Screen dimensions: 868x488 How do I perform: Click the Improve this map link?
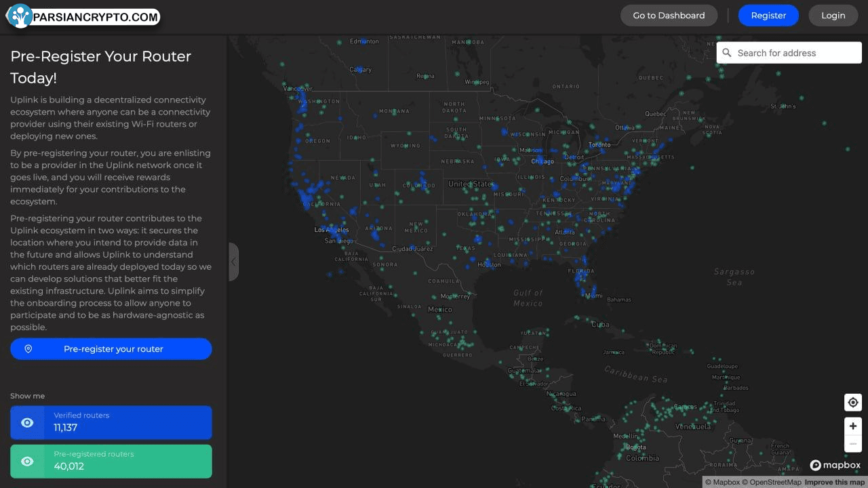point(835,483)
